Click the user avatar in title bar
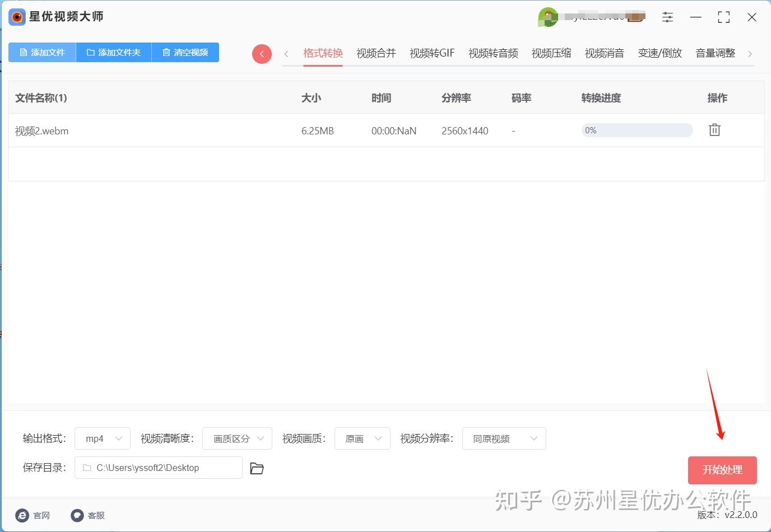The image size is (771, 532). click(x=547, y=17)
